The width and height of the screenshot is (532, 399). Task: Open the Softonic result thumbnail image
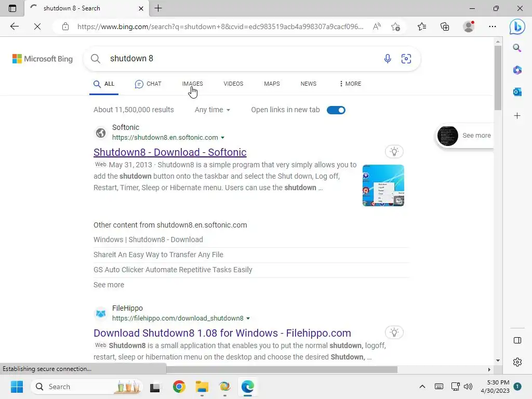(x=383, y=185)
